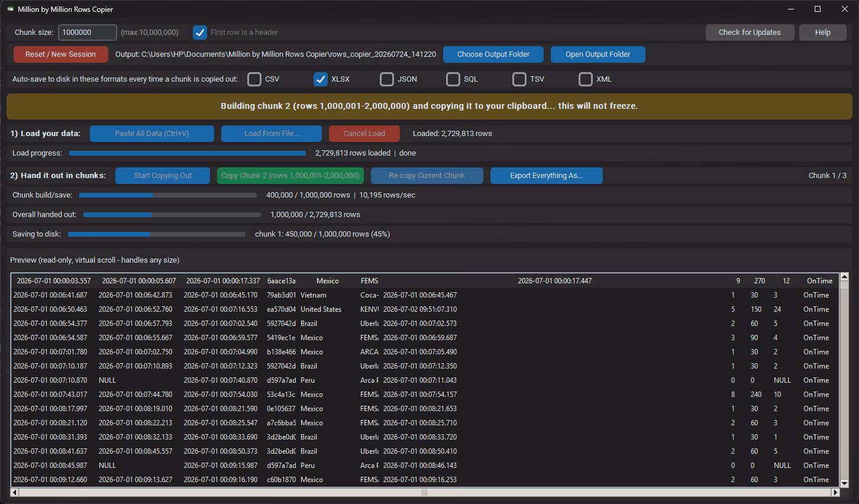
Task: Click the Load progress bar
Action: click(x=188, y=153)
